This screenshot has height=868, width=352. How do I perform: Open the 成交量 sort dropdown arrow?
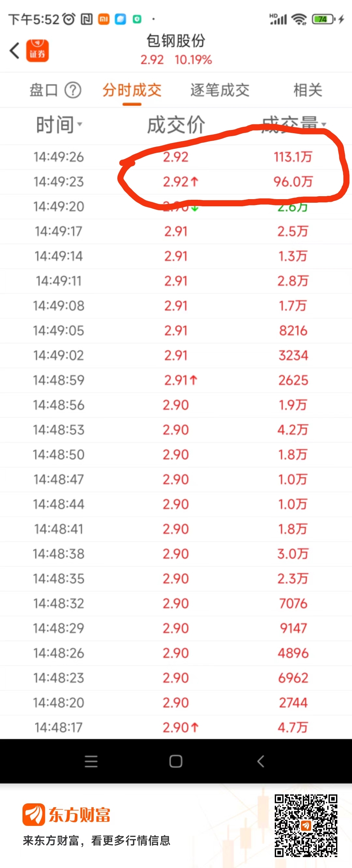pos(324,124)
